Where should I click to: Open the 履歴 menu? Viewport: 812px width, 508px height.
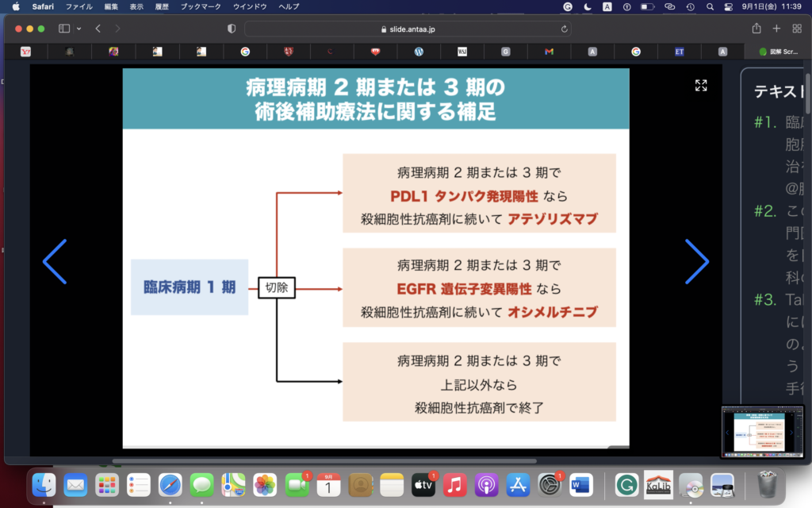(x=162, y=6)
